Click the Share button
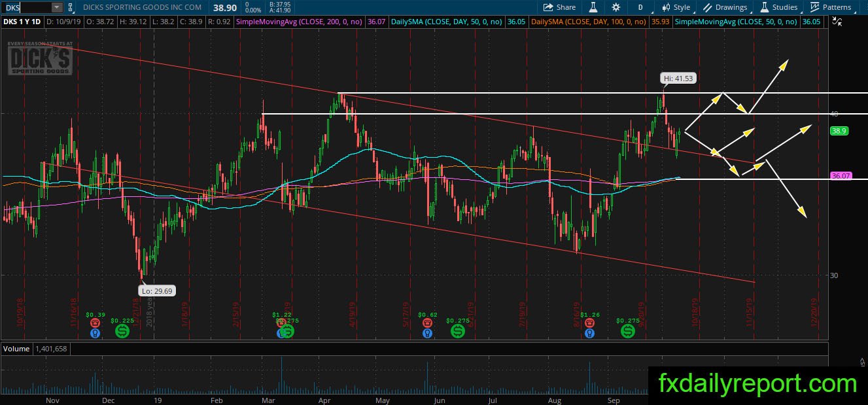 tap(560, 7)
